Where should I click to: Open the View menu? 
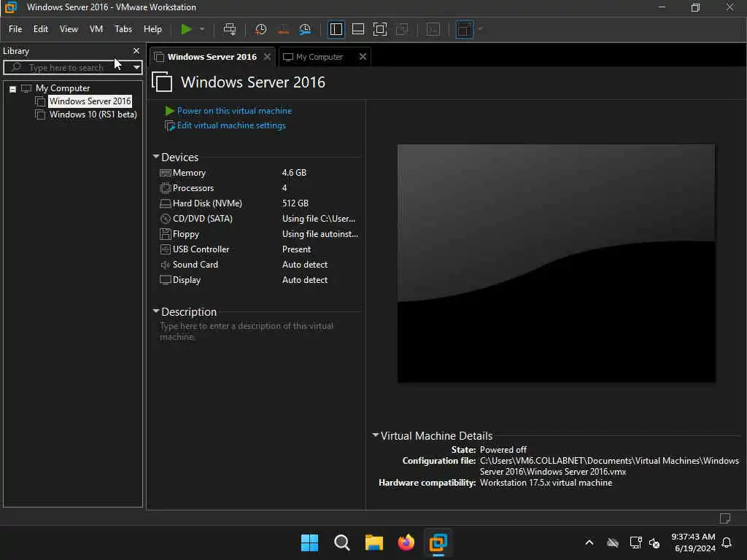pos(69,29)
